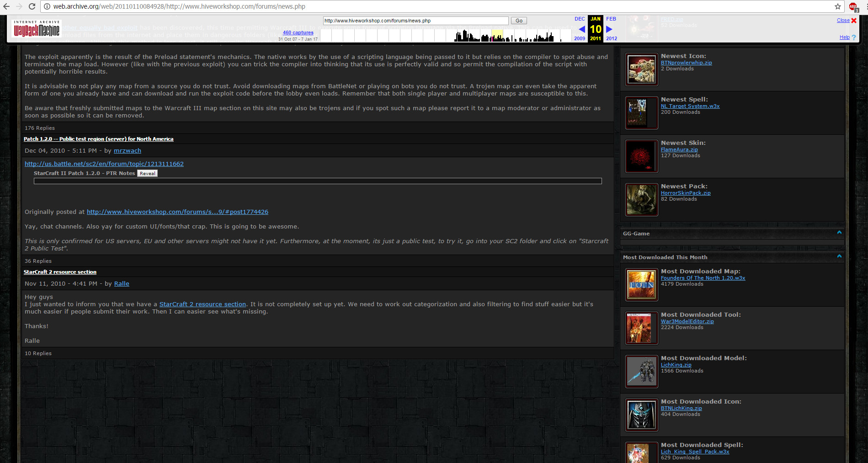This screenshot has width=868, height=463.
Task: Click the 10 Replies text
Action: coord(38,354)
